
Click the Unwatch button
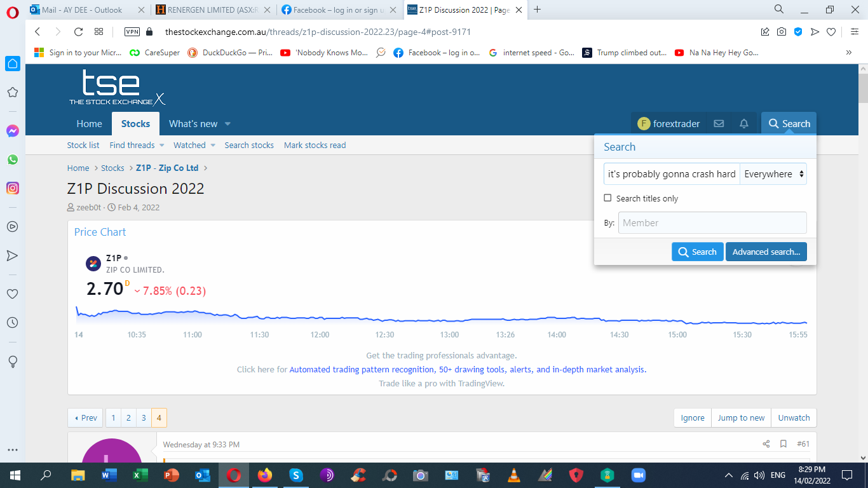[x=794, y=417]
